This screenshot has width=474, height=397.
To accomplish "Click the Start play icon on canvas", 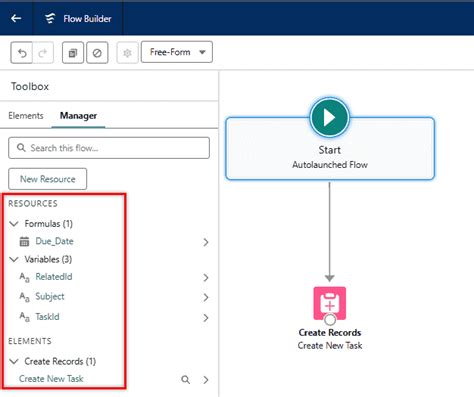I will pos(330,118).
